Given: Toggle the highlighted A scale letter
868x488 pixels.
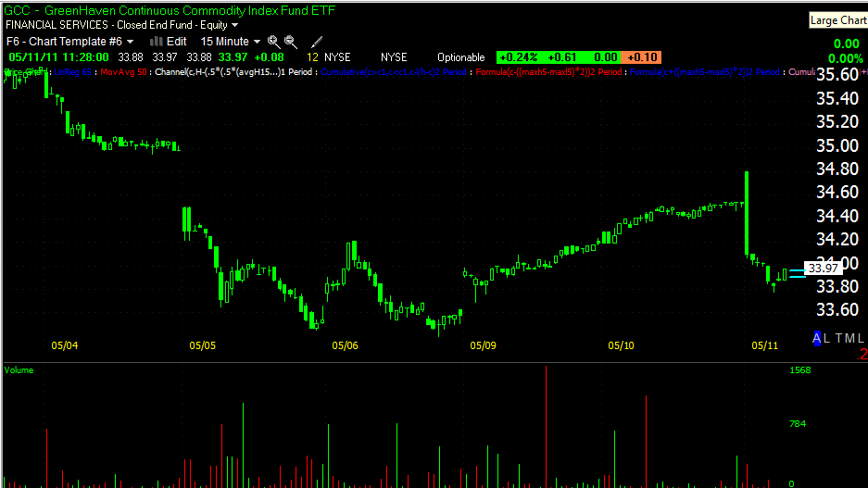Looking at the screenshot, I should 817,338.
